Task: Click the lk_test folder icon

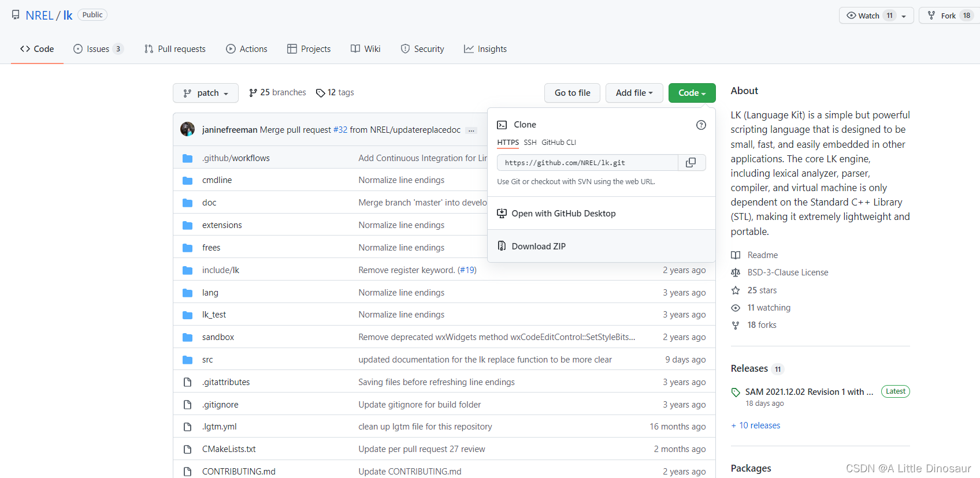Action: tap(187, 315)
